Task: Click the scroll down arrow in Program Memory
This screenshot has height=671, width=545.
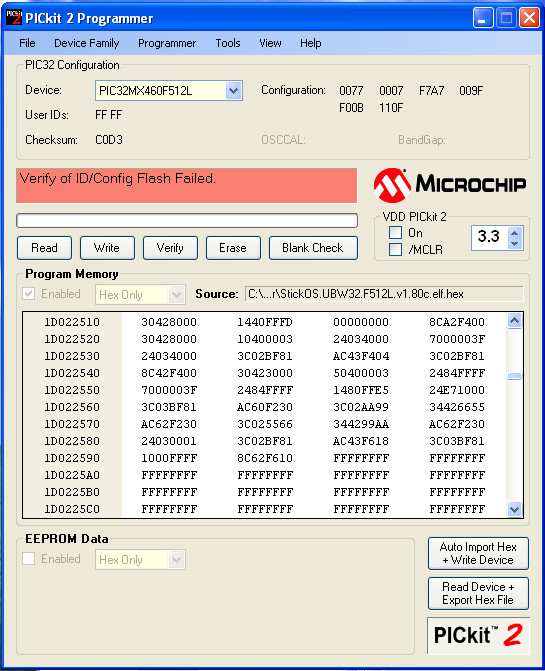Action: click(x=515, y=509)
